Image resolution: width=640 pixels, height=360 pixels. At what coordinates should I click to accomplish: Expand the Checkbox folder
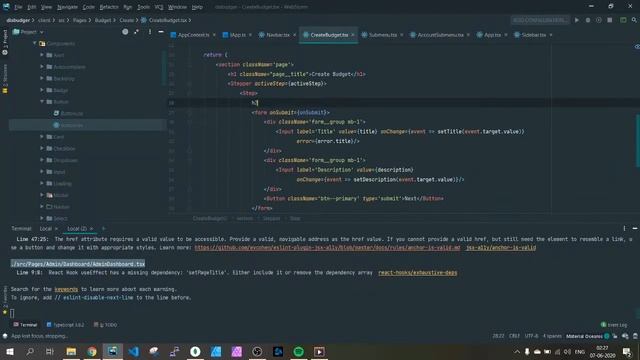click(x=42, y=149)
